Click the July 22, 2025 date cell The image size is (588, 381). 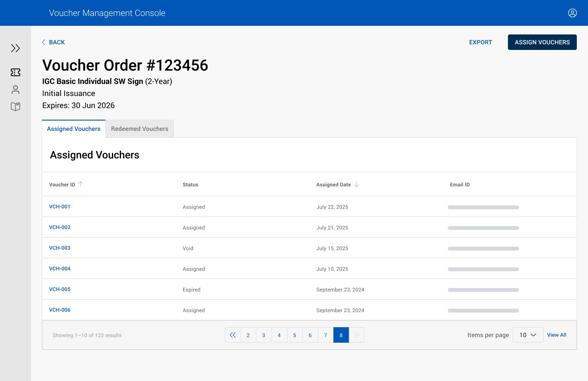[332, 207]
